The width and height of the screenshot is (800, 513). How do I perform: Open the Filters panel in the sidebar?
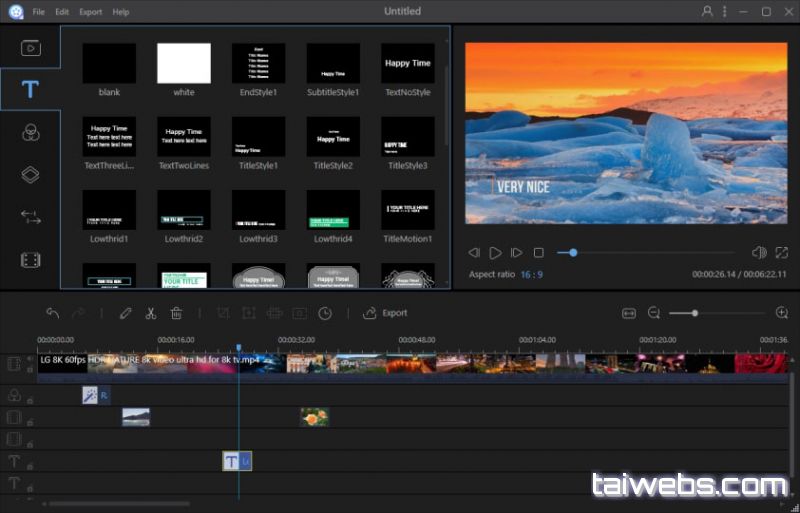tap(30, 132)
